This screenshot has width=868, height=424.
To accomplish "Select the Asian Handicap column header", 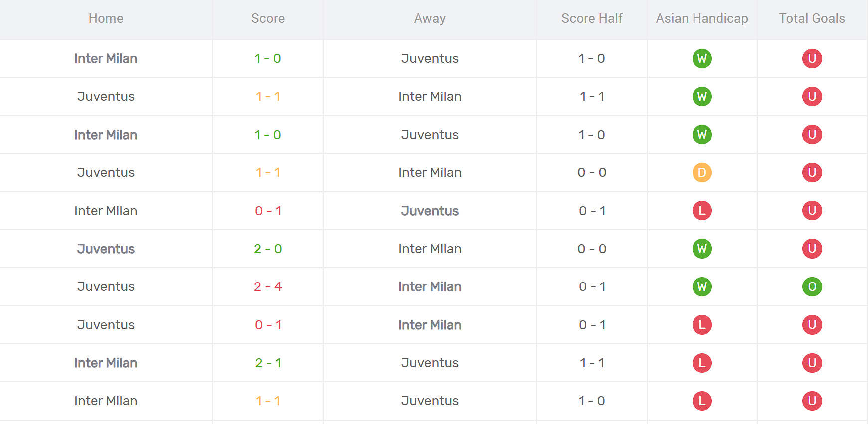I will pyautogui.click(x=702, y=19).
